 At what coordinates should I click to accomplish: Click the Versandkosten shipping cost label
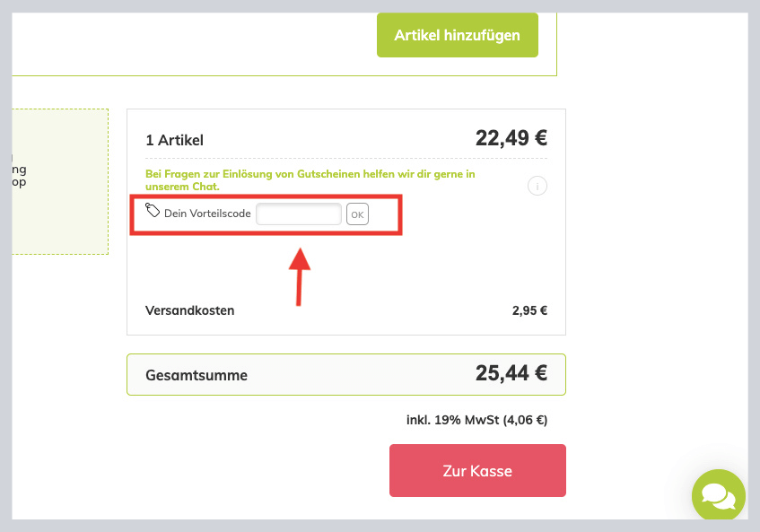point(190,310)
